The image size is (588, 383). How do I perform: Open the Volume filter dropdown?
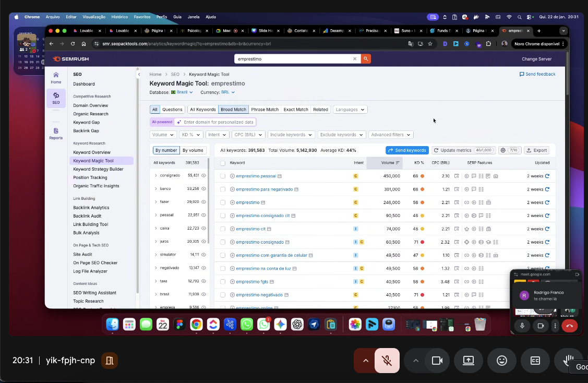click(x=163, y=135)
